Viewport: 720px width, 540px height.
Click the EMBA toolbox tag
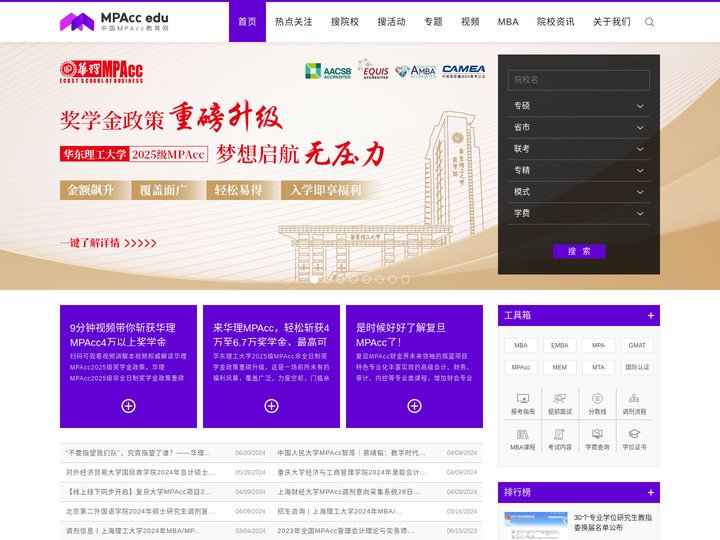[559, 345]
